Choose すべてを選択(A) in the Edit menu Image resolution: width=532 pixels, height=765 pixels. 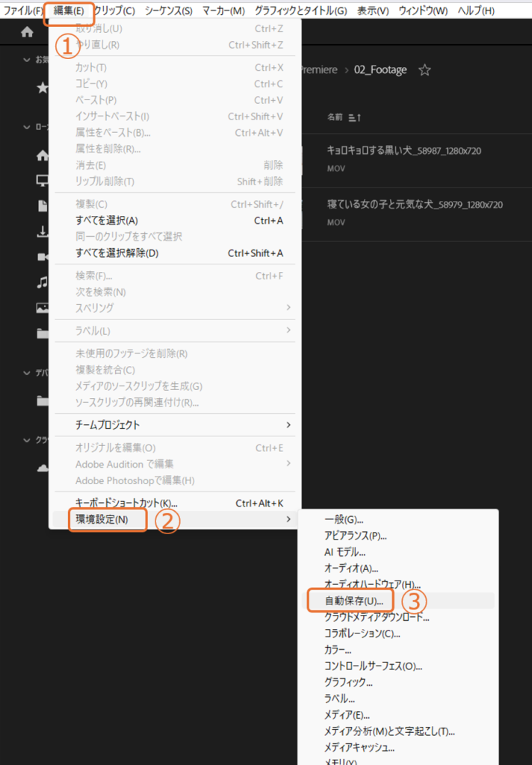(x=107, y=220)
